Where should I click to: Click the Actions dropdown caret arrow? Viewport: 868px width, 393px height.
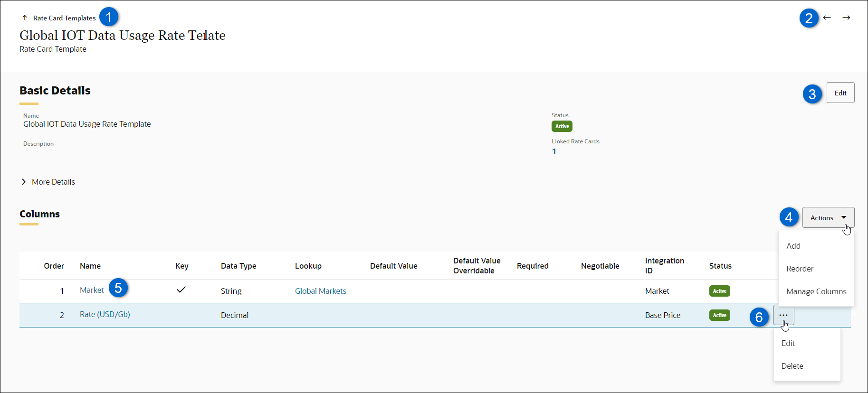click(x=844, y=218)
